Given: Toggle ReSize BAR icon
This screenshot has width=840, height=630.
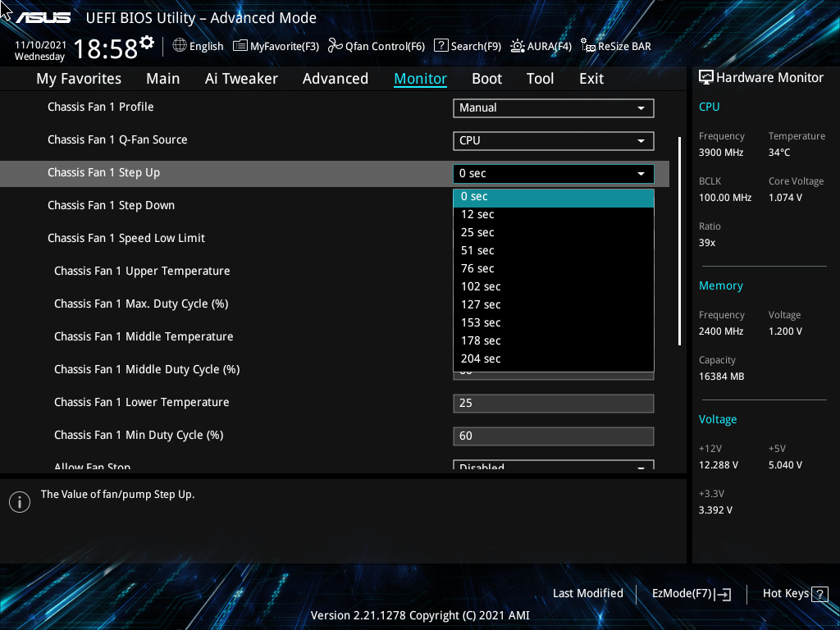Looking at the screenshot, I should [x=588, y=46].
